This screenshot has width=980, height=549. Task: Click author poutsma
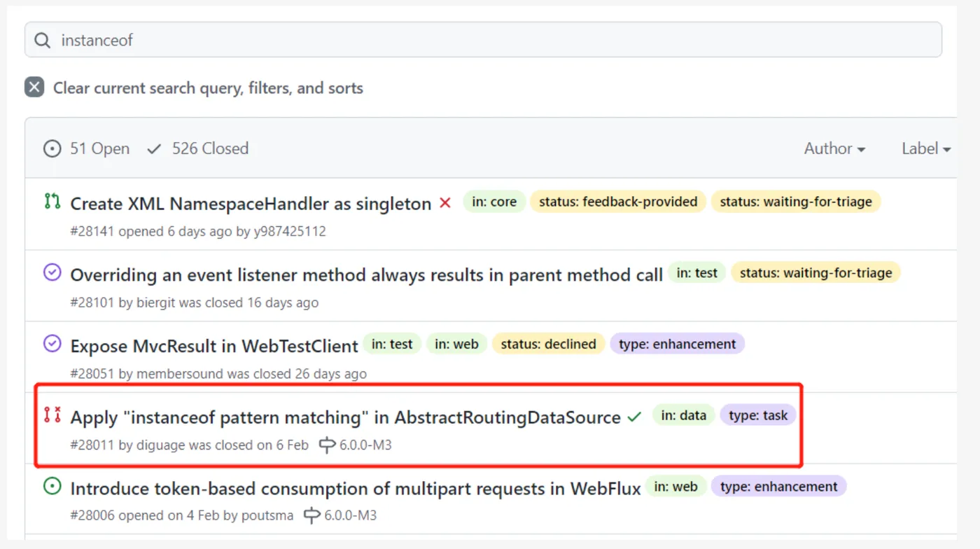click(268, 516)
